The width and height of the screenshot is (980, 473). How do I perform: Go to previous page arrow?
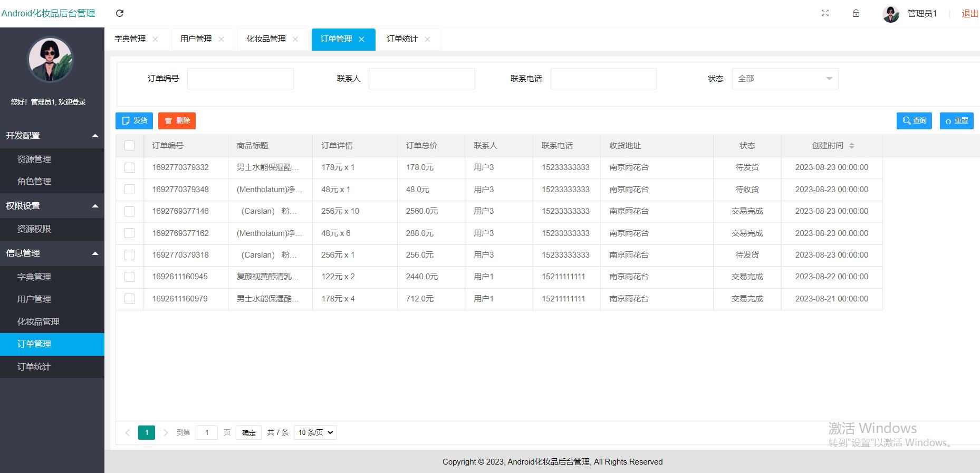tap(127, 433)
